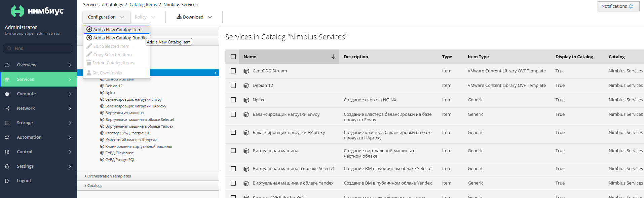Click the Storage icon in sidebar
The image size is (644, 198).
7,123
